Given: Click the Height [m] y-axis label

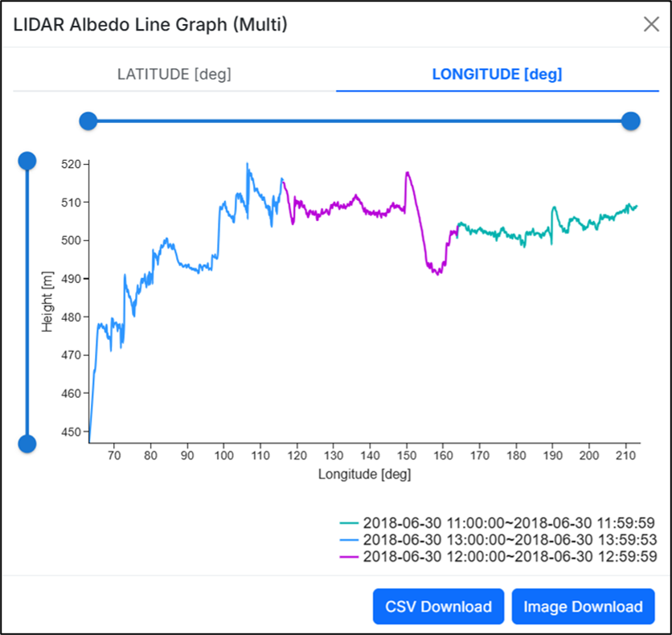Looking at the screenshot, I should (x=47, y=302).
